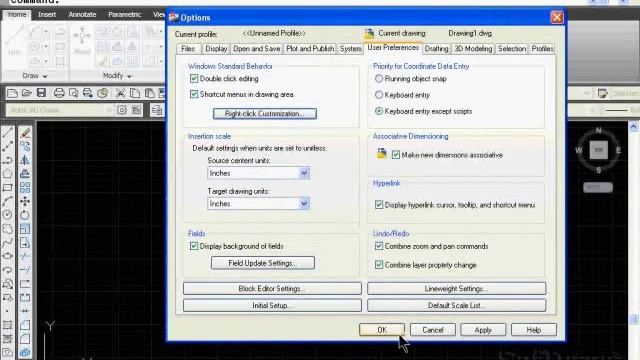Click the Open file folder icon
The width and height of the screenshot is (640, 360).
point(27,93)
